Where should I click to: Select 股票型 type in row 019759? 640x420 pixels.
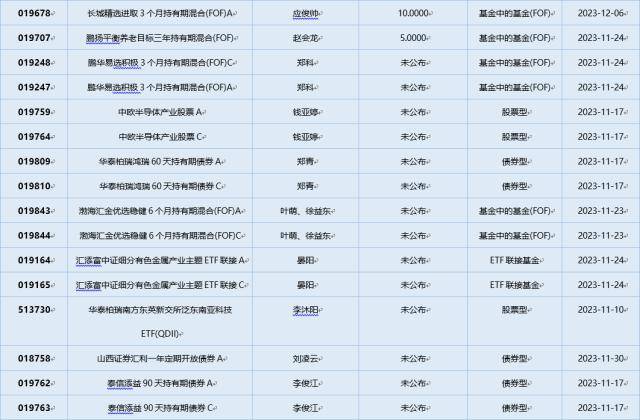coord(514,112)
